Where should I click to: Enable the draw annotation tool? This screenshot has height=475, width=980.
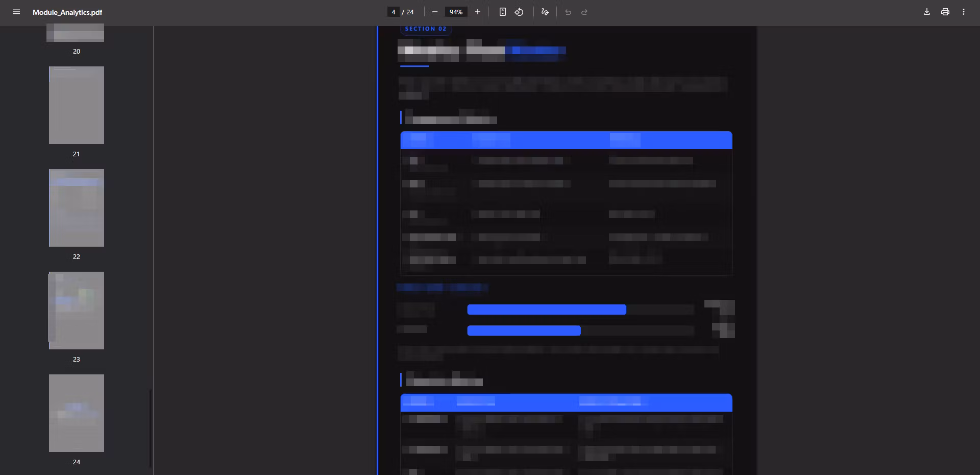coord(545,12)
